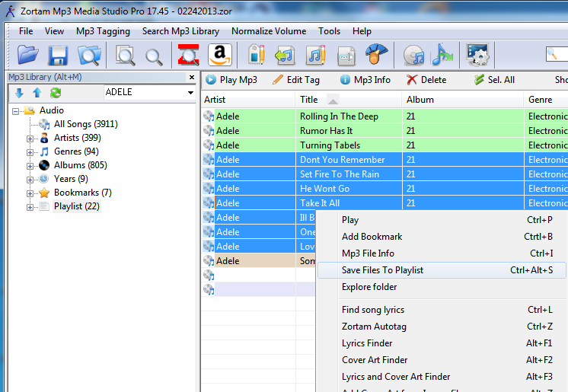This screenshot has height=392, width=568.
Task: Choose Save Files To Playlist from context menu
Action: coord(382,270)
